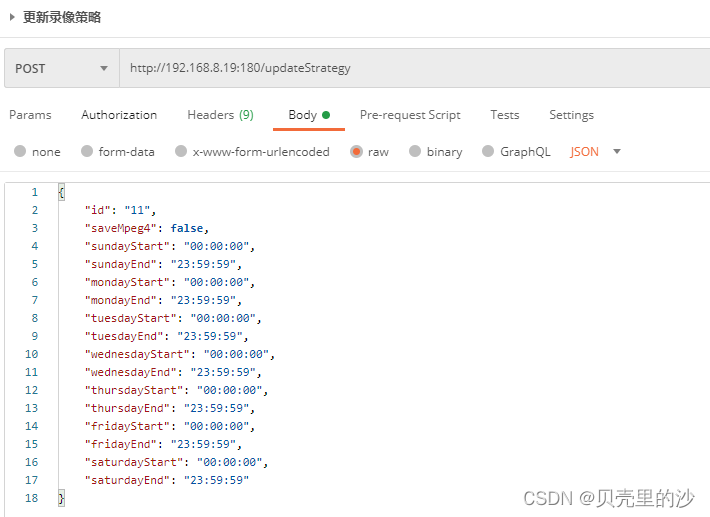The image size is (710, 517).
Task: Open the JSON format dropdown
Action: coord(595,152)
